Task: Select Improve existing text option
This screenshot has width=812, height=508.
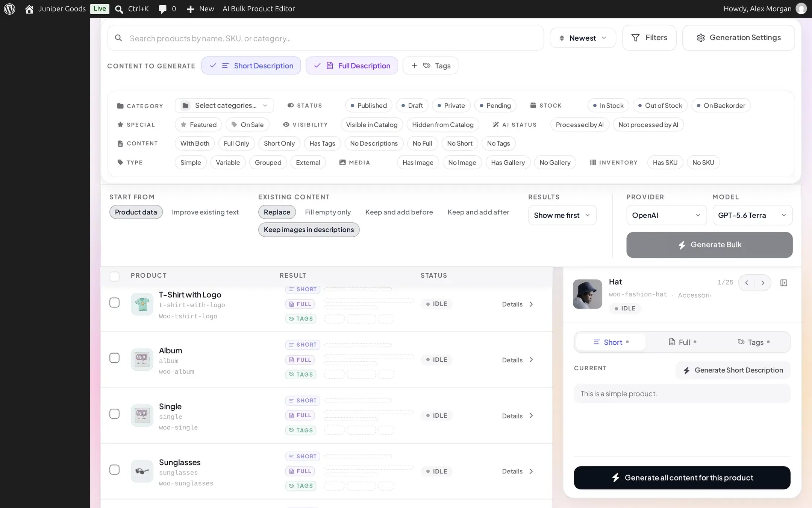Action: 205,212
